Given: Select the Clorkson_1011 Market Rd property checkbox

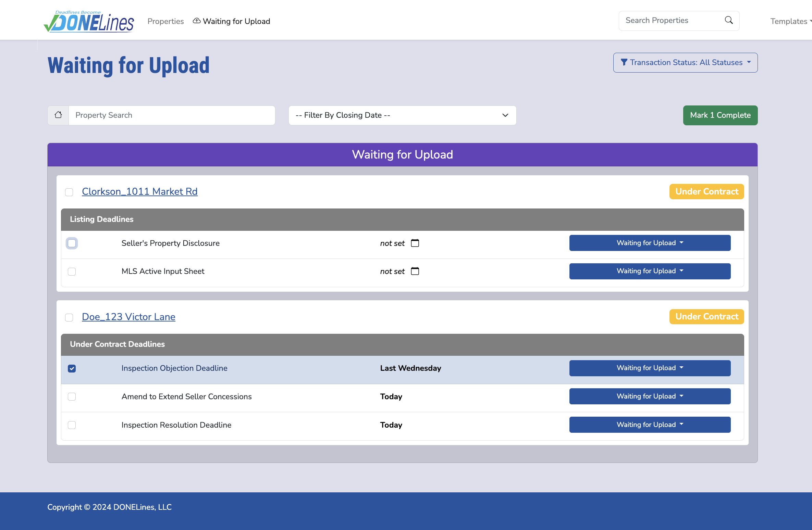Looking at the screenshot, I should 69,192.
